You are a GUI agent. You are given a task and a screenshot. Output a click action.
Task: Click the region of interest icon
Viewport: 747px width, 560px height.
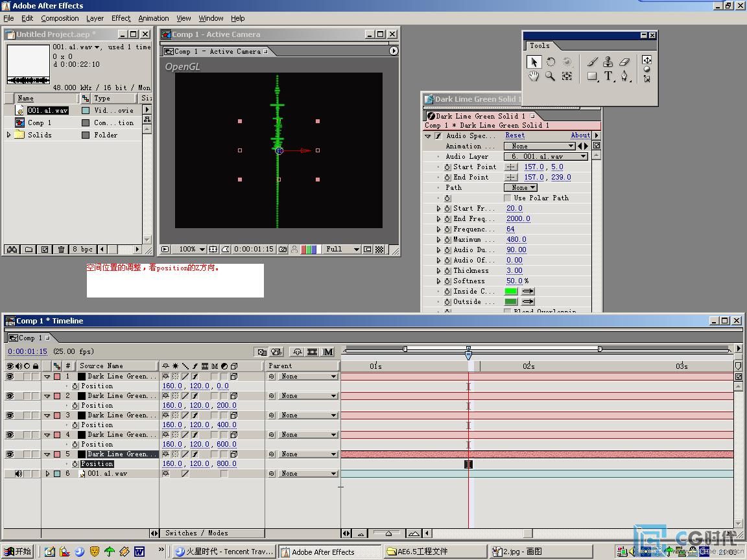(x=368, y=249)
